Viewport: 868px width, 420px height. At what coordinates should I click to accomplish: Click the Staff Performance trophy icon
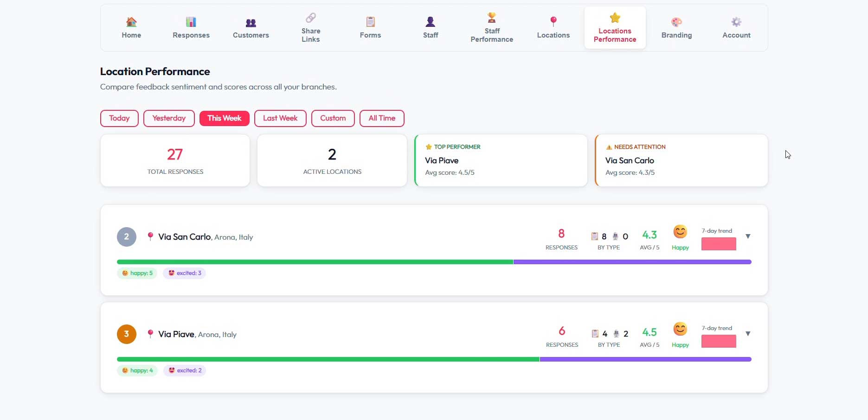492,18
